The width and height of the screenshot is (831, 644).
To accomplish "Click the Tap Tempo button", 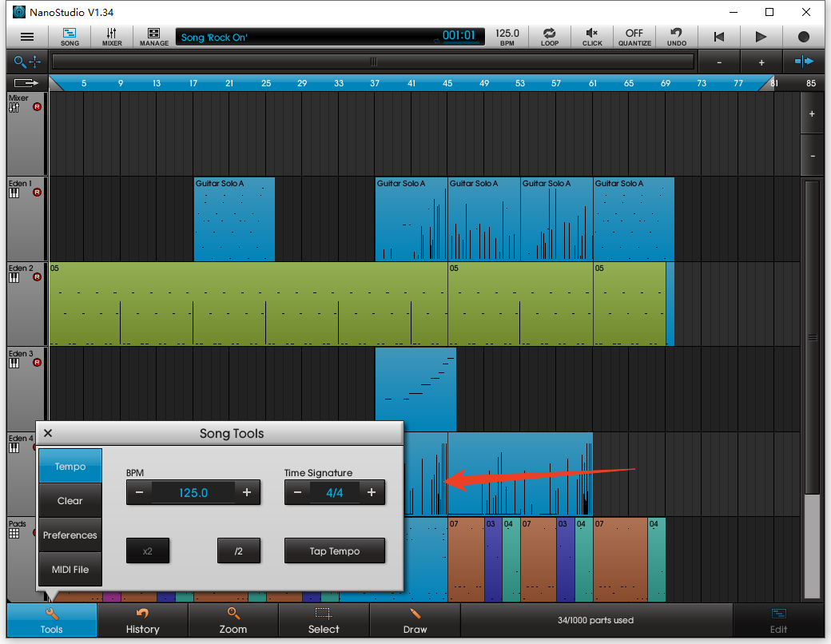I will click(335, 551).
